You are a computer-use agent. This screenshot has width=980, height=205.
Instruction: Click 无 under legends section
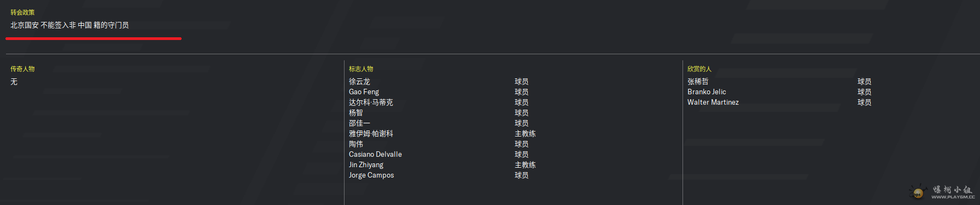[14, 82]
